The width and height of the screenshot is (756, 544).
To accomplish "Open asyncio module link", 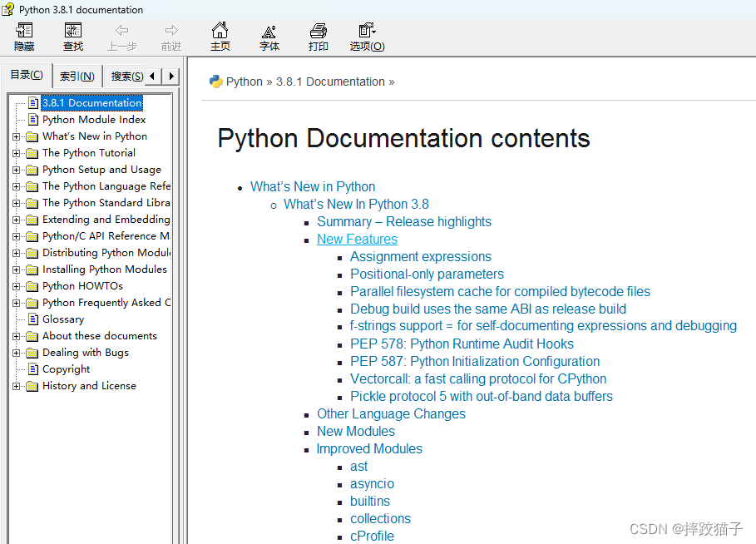I will pyautogui.click(x=372, y=484).
